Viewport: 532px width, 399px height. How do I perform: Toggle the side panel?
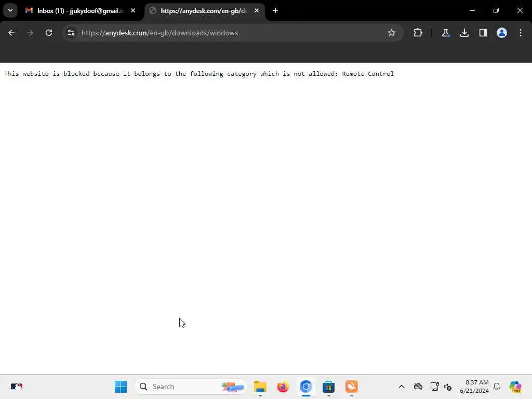pyautogui.click(x=483, y=33)
